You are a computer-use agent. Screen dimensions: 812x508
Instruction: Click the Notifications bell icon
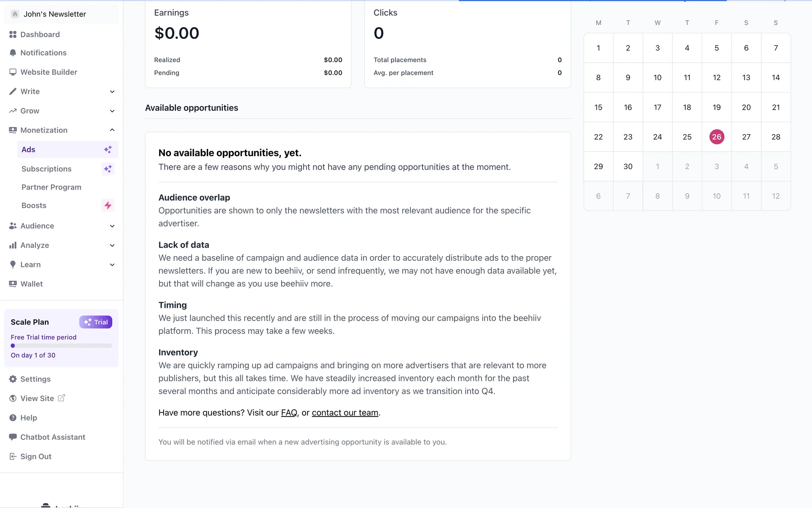point(13,53)
